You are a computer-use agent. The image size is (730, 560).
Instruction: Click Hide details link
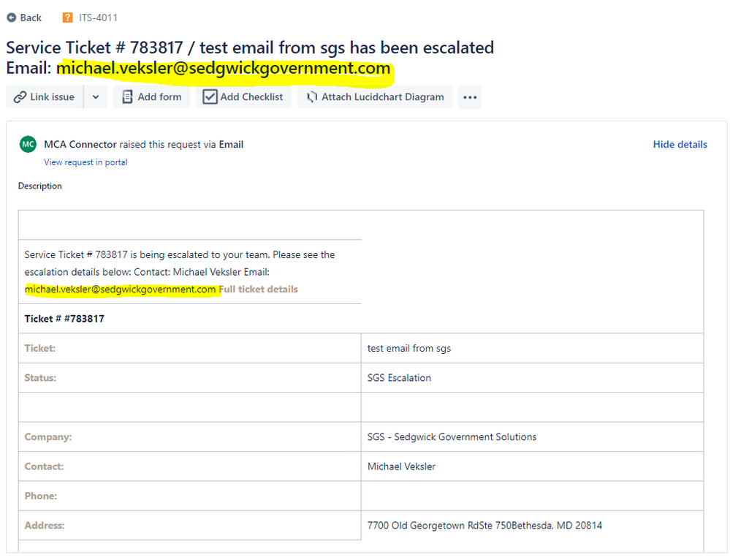point(680,145)
